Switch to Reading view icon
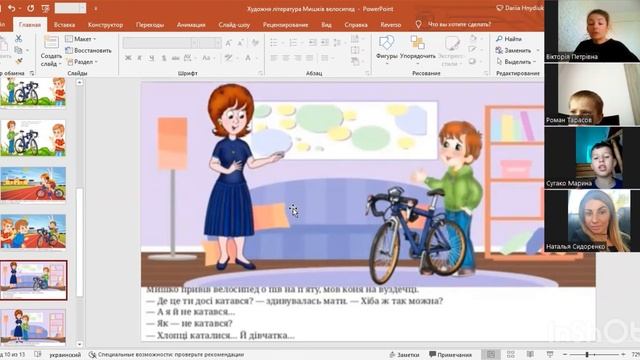Screen dimensions: 640x360 (x=530, y=354)
